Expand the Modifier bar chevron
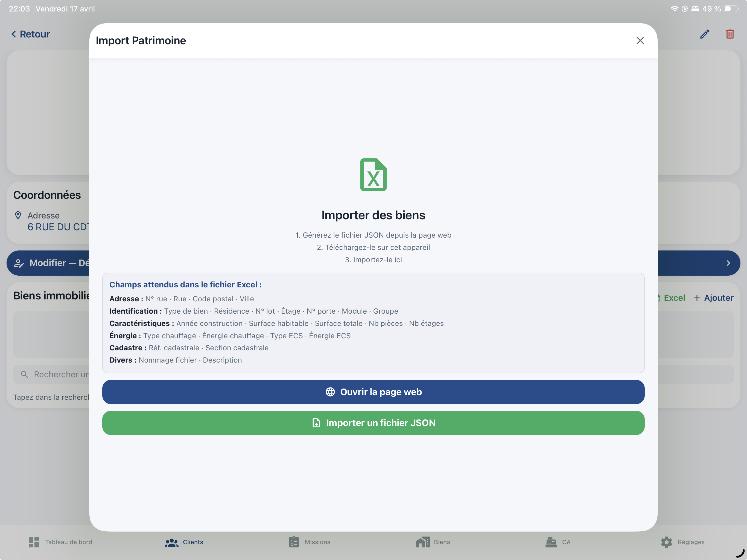Viewport: 747px width, 560px height. tap(728, 263)
